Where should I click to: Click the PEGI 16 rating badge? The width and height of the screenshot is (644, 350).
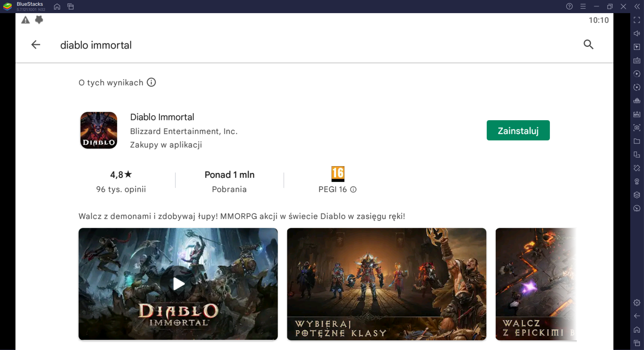tap(338, 174)
